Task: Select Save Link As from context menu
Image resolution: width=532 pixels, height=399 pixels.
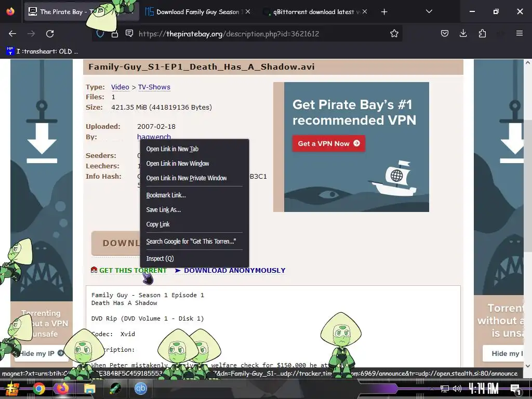Action: coord(194,210)
